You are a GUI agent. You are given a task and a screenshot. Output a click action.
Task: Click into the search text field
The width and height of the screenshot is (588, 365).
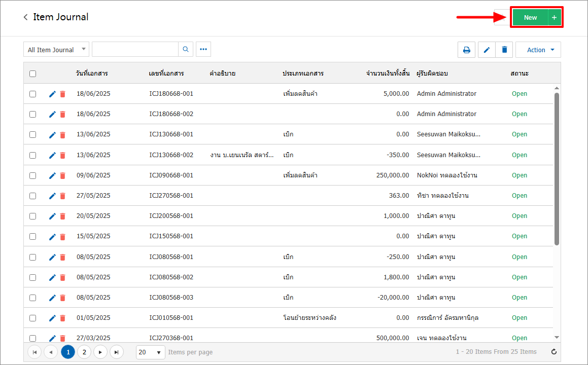click(x=135, y=49)
